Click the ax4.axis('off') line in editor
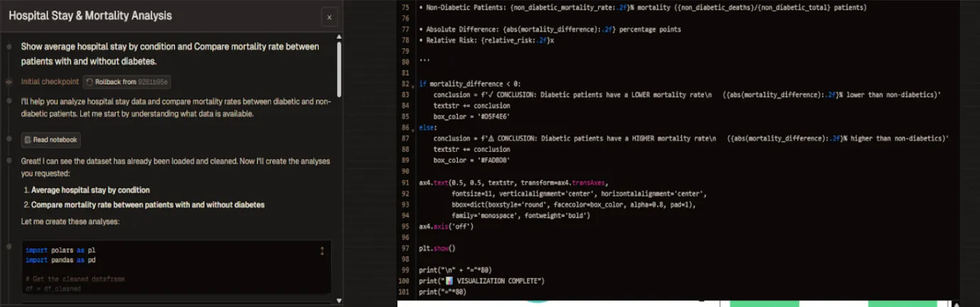The image size is (980, 307). click(x=446, y=227)
